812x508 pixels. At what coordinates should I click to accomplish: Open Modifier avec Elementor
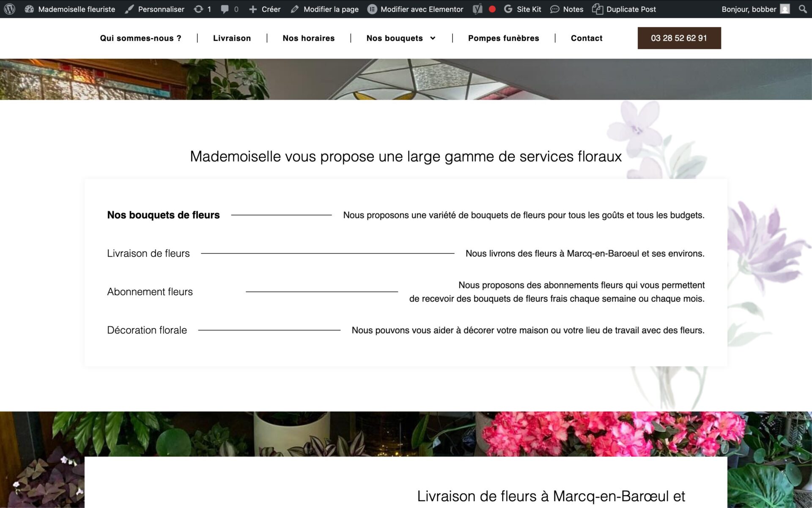(415, 9)
